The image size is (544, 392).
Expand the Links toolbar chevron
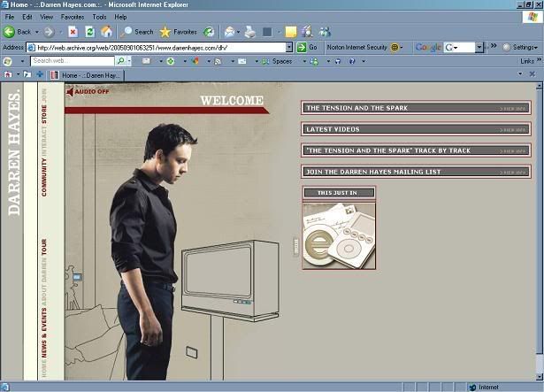point(539,59)
